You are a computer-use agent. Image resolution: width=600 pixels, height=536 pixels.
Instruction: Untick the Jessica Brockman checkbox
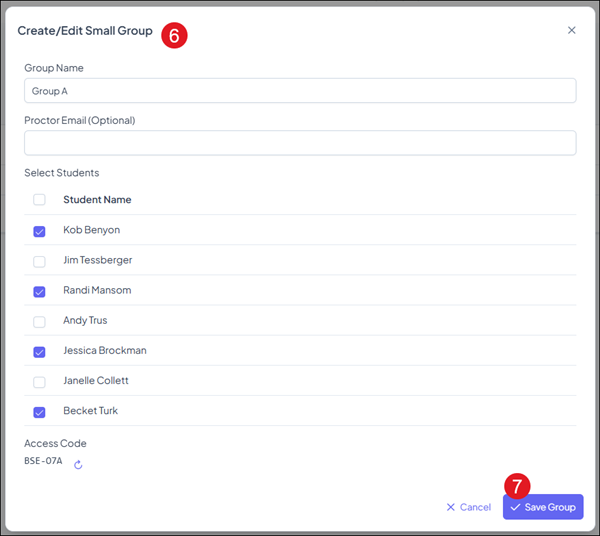pos(39,351)
